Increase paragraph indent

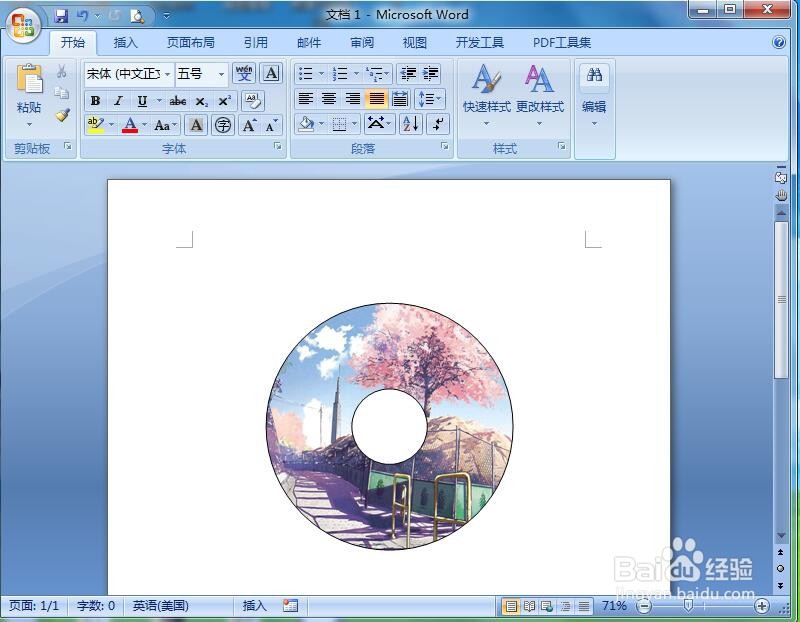click(431, 73)
